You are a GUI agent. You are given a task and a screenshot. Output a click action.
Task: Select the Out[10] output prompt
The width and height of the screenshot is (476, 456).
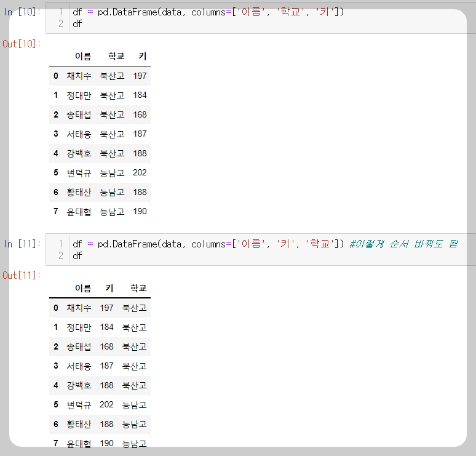tap(22, 44)
